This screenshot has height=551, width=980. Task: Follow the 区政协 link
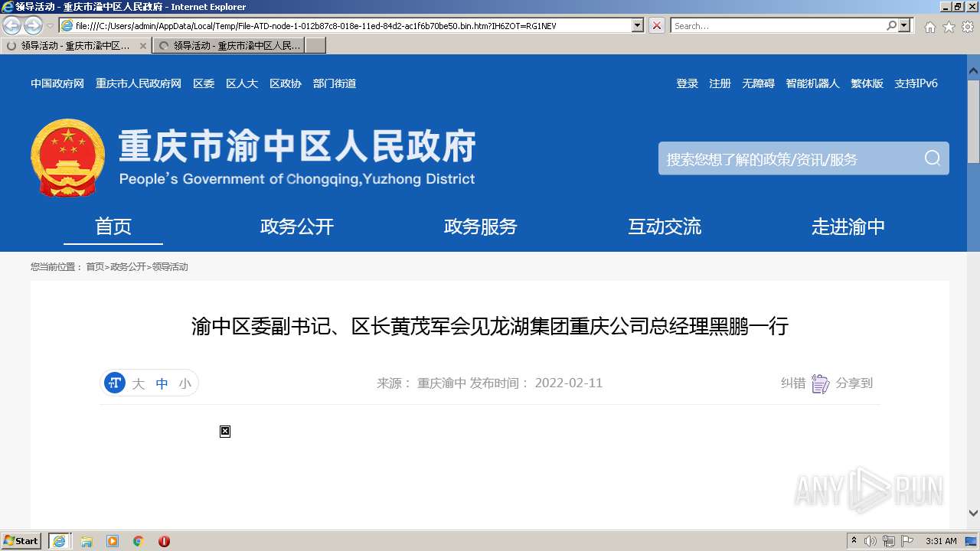click(x=286, y=83)
